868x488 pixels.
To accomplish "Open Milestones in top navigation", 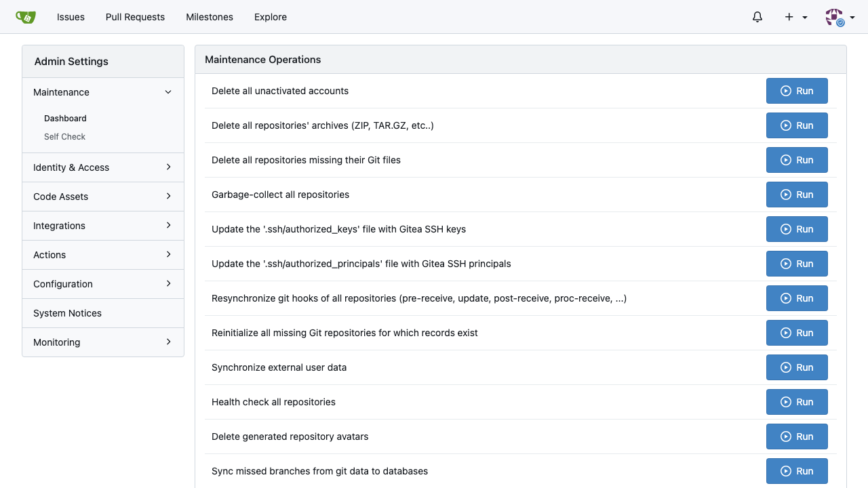I will pyautogui.click(x=210, y=17).
